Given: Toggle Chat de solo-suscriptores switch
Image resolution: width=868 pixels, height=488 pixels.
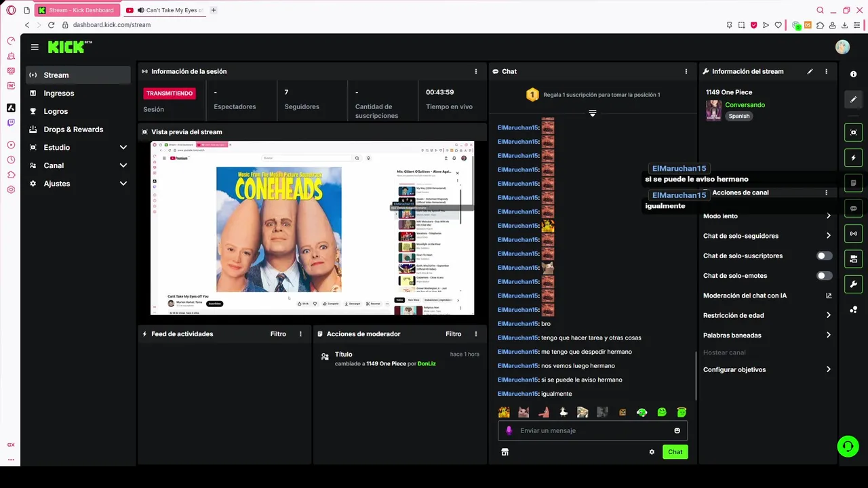Looking at the screenshot, I should [824, 256].
